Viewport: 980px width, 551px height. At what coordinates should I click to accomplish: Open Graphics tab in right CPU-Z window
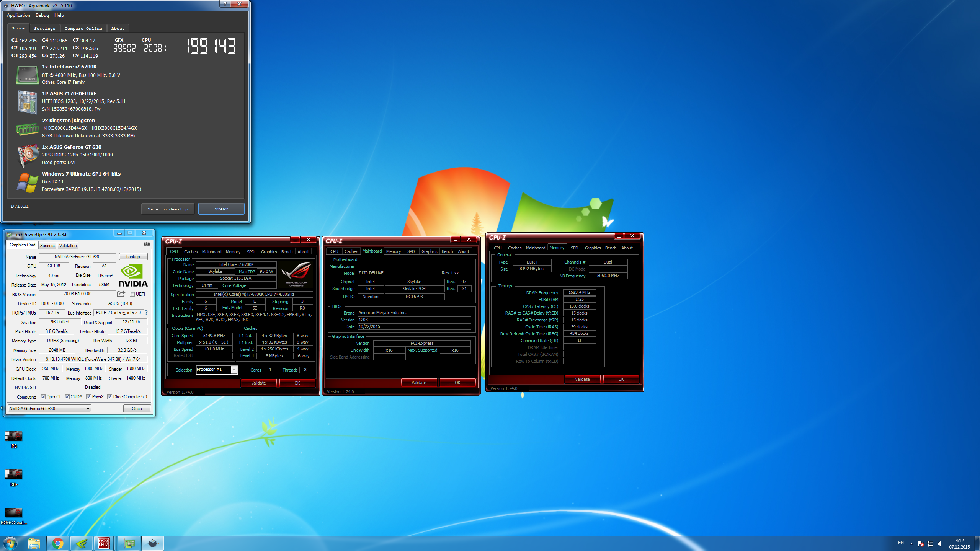tap(593, 248)
